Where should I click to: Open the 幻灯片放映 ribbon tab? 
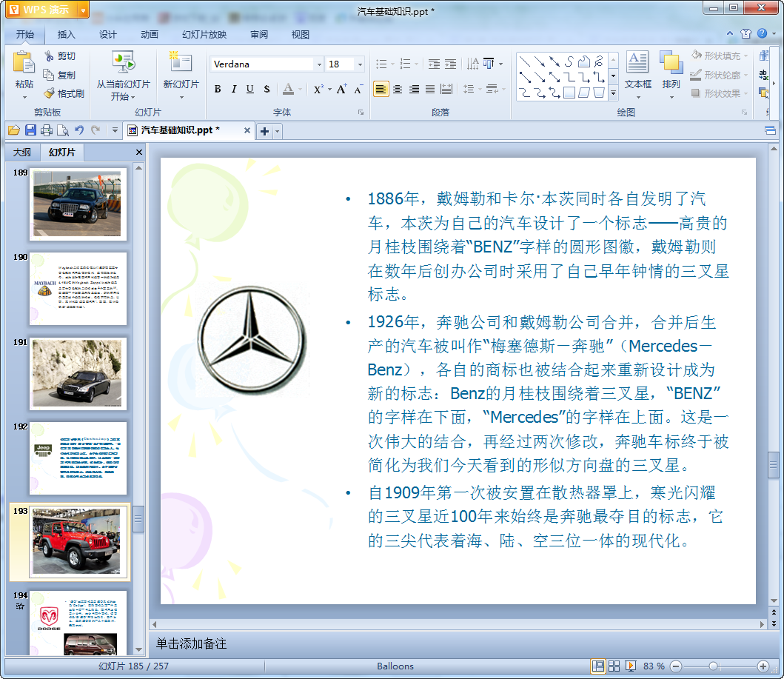tap(204, 35)
